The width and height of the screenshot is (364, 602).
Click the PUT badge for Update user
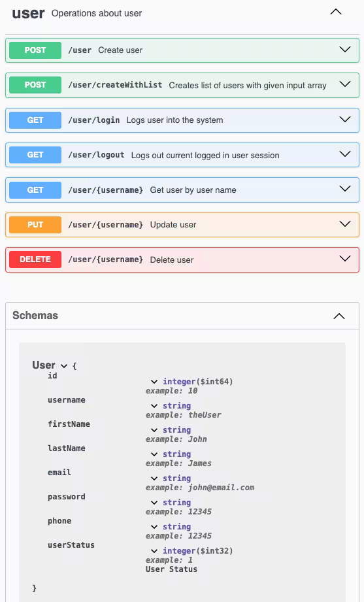[35, 225]
